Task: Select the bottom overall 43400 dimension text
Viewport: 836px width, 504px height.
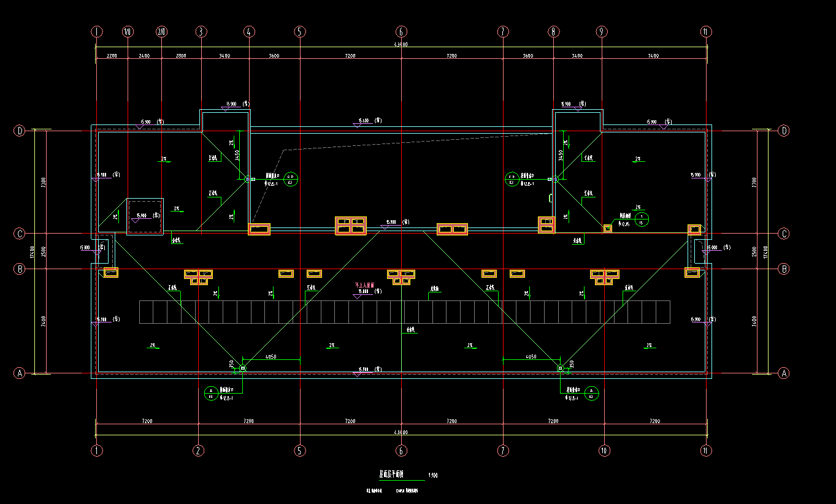Action: [x=401, y=432]
